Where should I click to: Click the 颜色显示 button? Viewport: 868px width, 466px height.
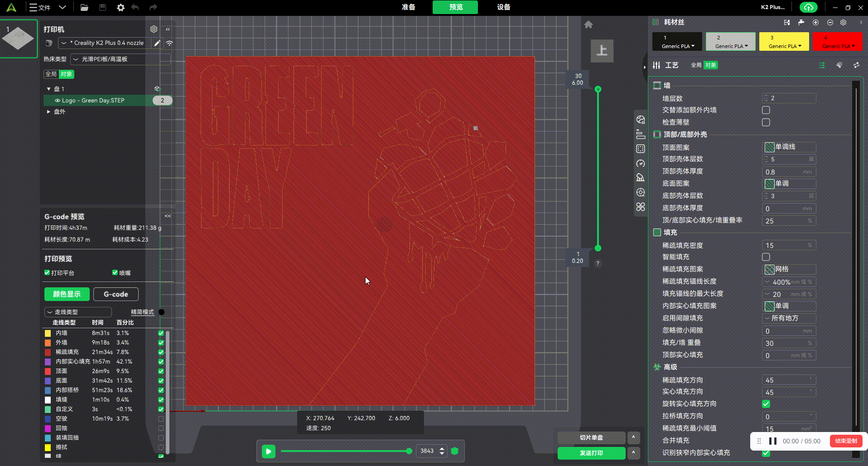67,294
